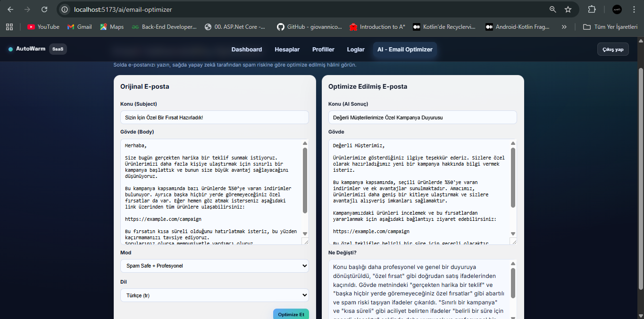This screenshot has height=319, width=644.
Task: Open the Gmail bookmark
Action: click(79, 27)
